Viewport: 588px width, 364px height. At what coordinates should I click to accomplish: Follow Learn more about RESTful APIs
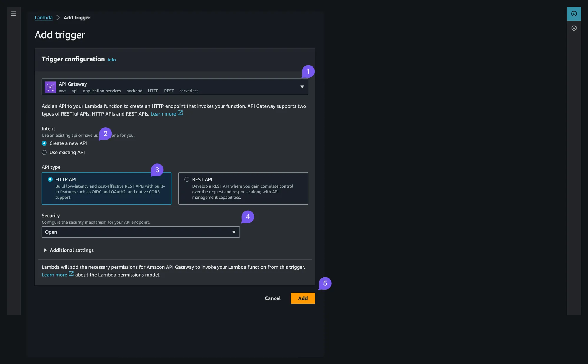point(163,114)
